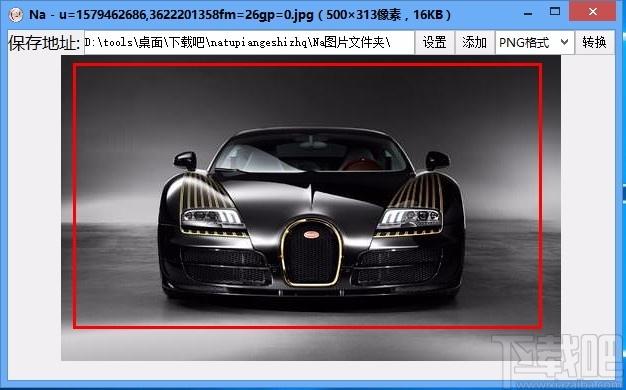Click the right side mirror of the car
Viewport: 626px width, 390px height.
tap(437, 160)
